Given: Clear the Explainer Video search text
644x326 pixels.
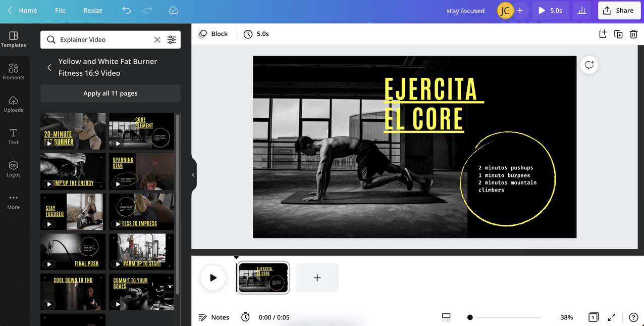Looking at the screenshot, I should pos(157,39).
